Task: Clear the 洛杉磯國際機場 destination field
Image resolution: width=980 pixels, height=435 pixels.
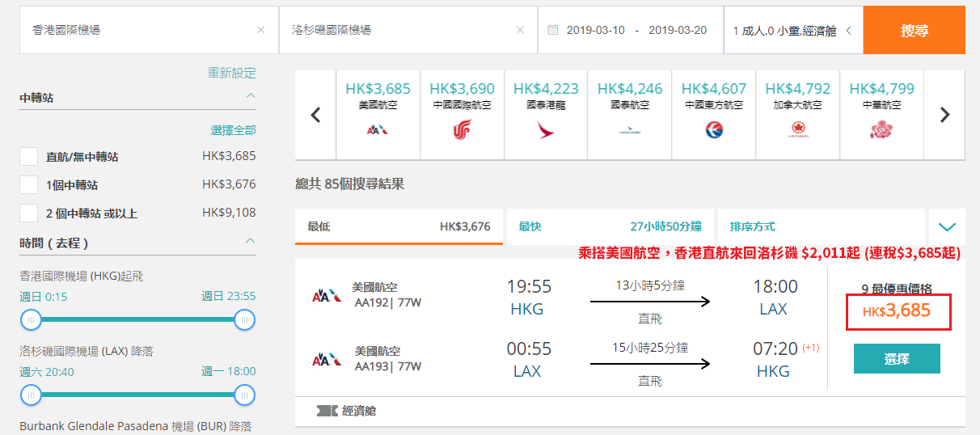Action: [520, 30]
